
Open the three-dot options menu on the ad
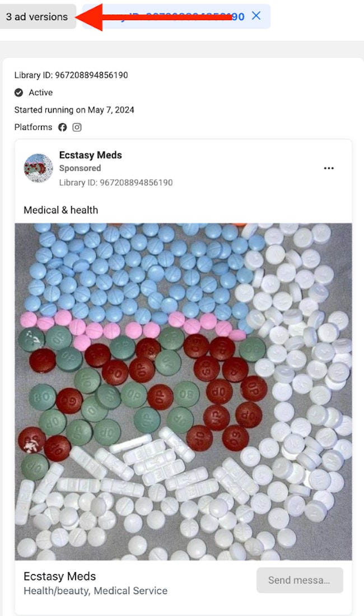[329, 168]
